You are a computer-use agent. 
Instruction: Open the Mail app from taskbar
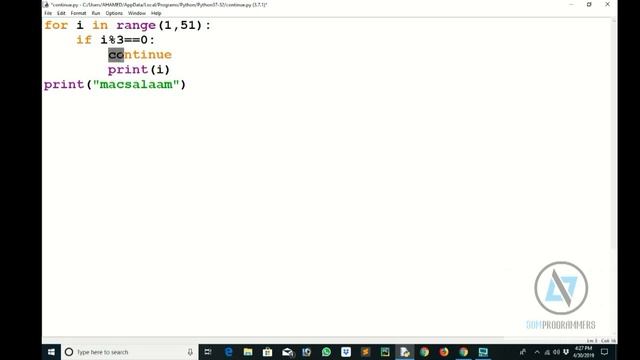click(287, 352)
